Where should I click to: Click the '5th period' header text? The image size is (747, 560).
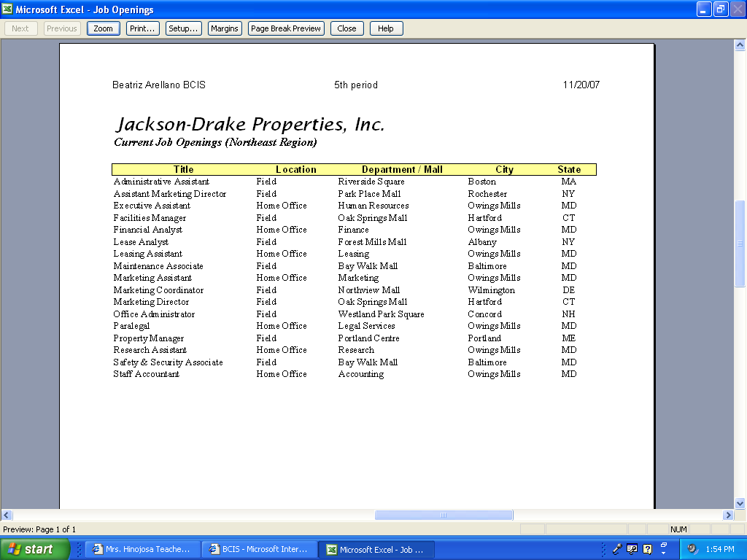356,85
